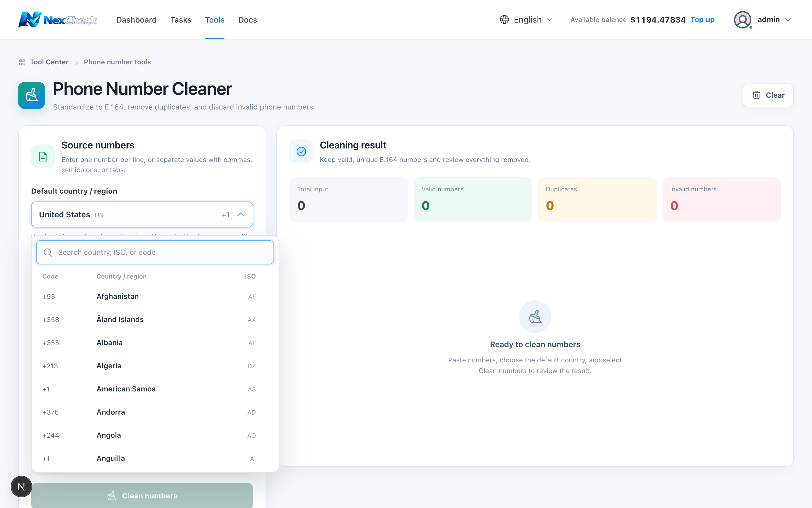Select the Tools tab

click(214, 20)
